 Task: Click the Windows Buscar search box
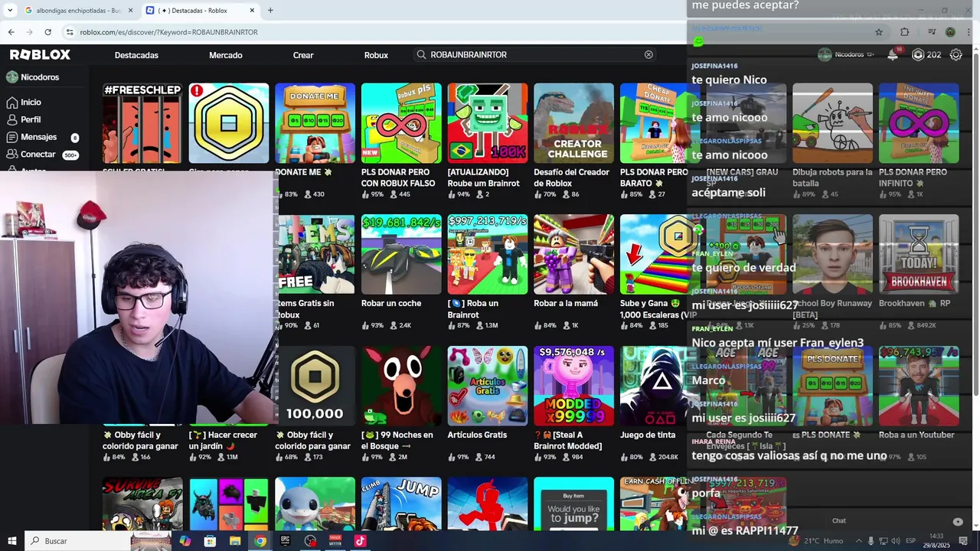pos(77,541)
